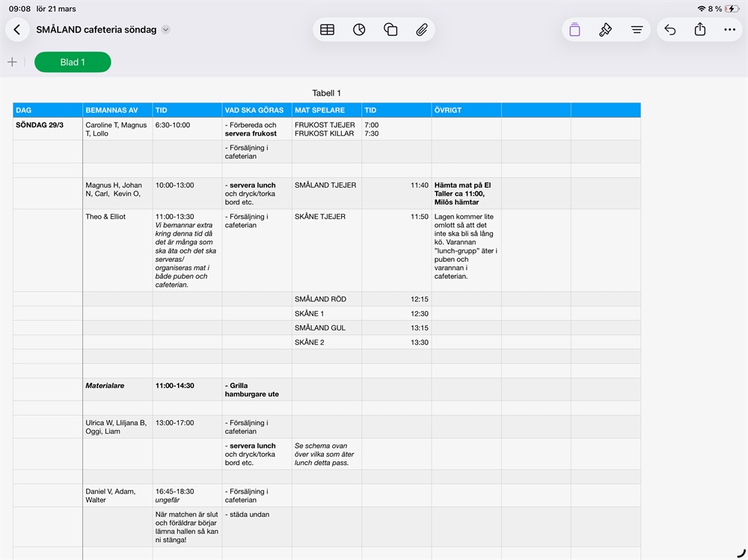Tap the back arrow button
The height and width of the screenshot is (560, 748).
(17, 30)
